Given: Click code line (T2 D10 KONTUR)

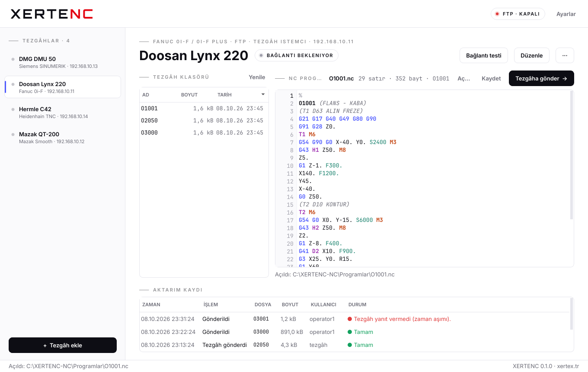Looking at the screenshot, I should click(324, 205).
